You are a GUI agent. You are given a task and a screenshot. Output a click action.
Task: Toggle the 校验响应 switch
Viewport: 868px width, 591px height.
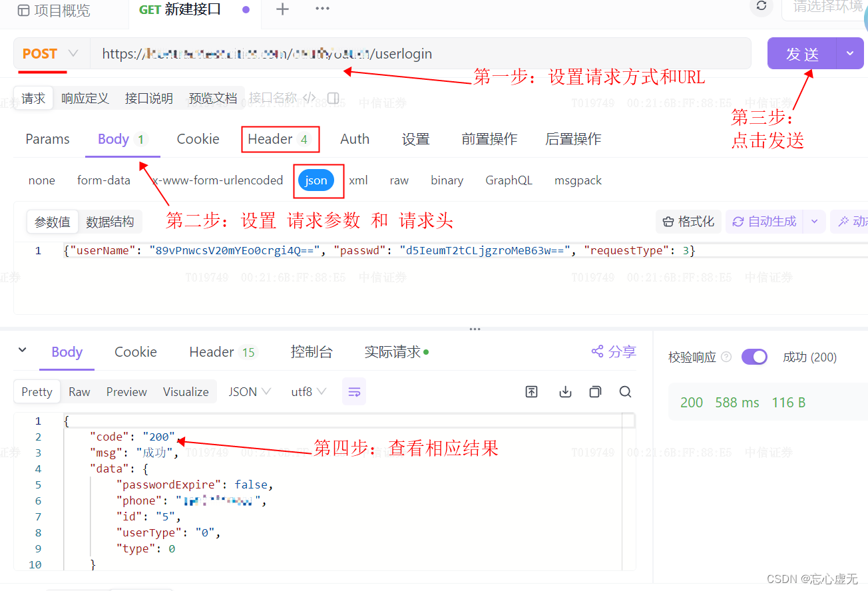tap(754, 357)
